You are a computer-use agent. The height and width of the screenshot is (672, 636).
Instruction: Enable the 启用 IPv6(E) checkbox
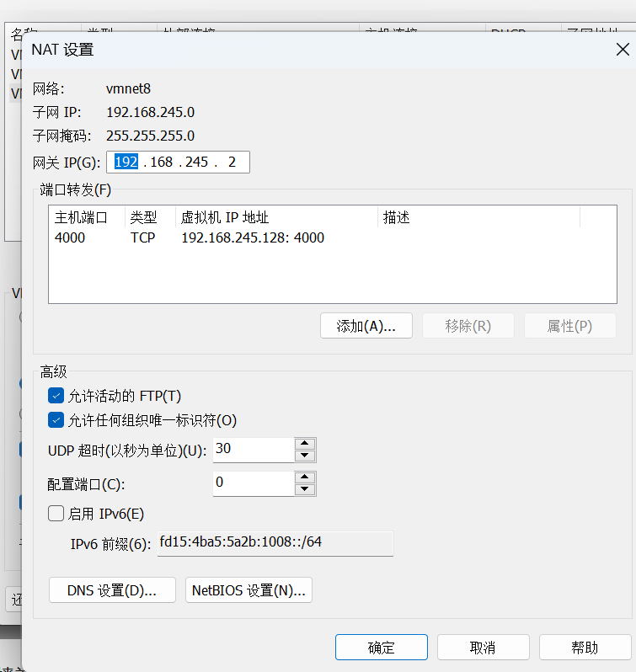pyautogui.click(x=56, y=513)
